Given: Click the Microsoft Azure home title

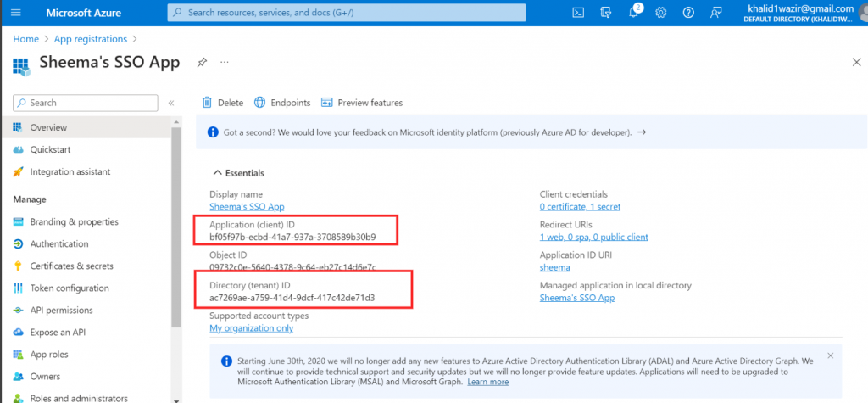Looking at the screenshot, I should coord(82,12).
